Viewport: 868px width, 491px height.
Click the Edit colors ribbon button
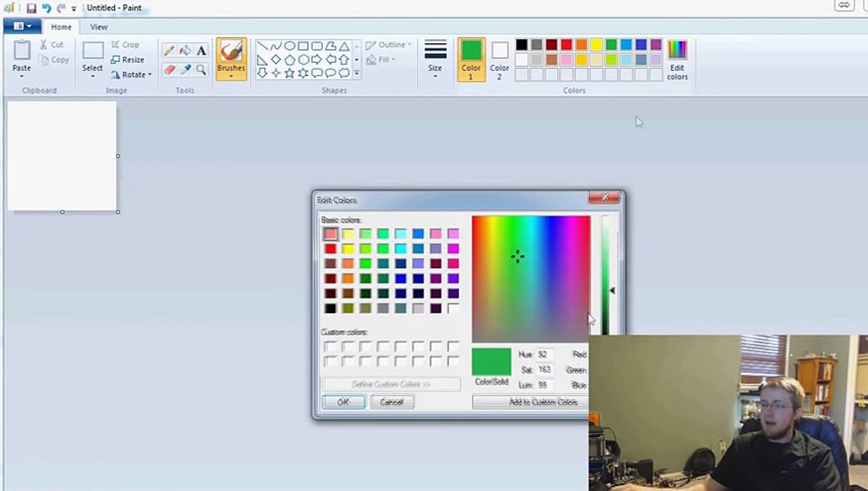(x=677, y=59)
